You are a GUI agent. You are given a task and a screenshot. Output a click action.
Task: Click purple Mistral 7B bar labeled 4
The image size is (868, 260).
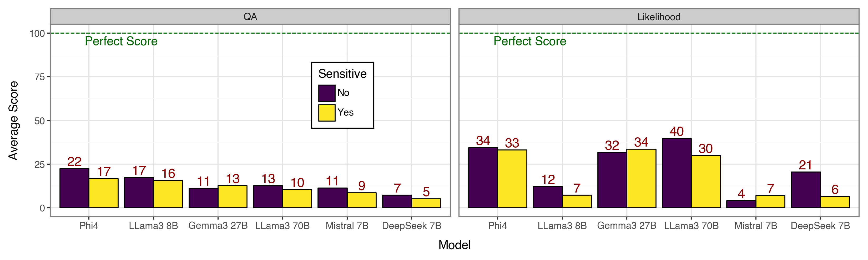click(x=741, y=204)
